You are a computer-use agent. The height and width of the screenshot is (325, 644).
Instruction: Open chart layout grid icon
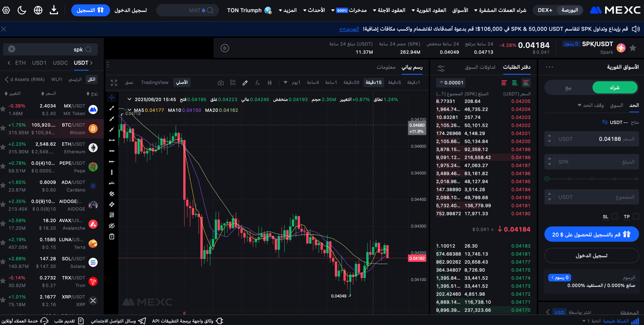coord(233,83)
